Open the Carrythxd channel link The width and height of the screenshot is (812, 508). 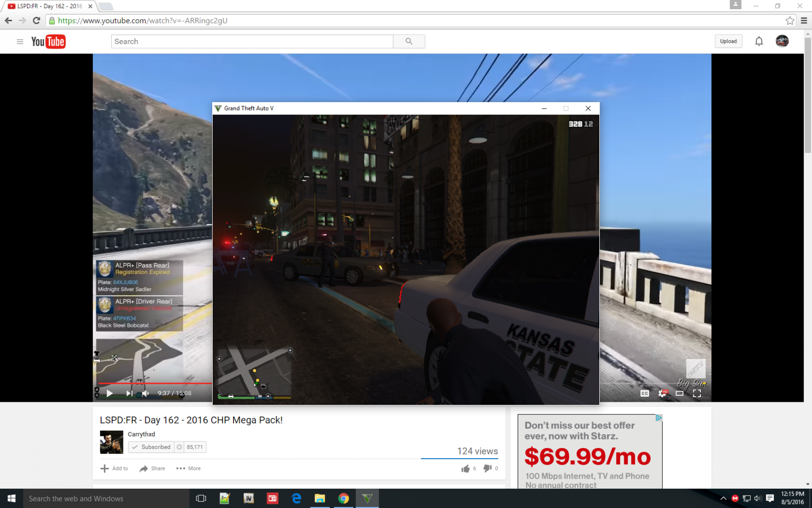click(141, 434)
